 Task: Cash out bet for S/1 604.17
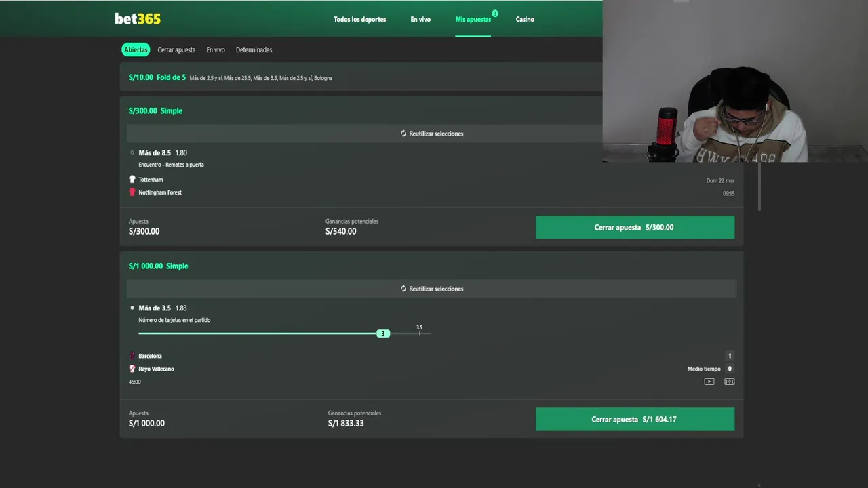tap(635, 419)
